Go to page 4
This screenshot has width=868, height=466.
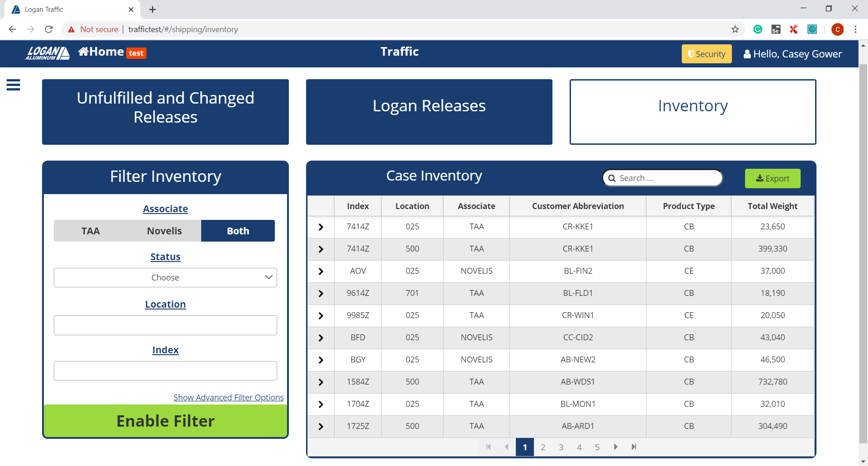[x=579, y=447]
